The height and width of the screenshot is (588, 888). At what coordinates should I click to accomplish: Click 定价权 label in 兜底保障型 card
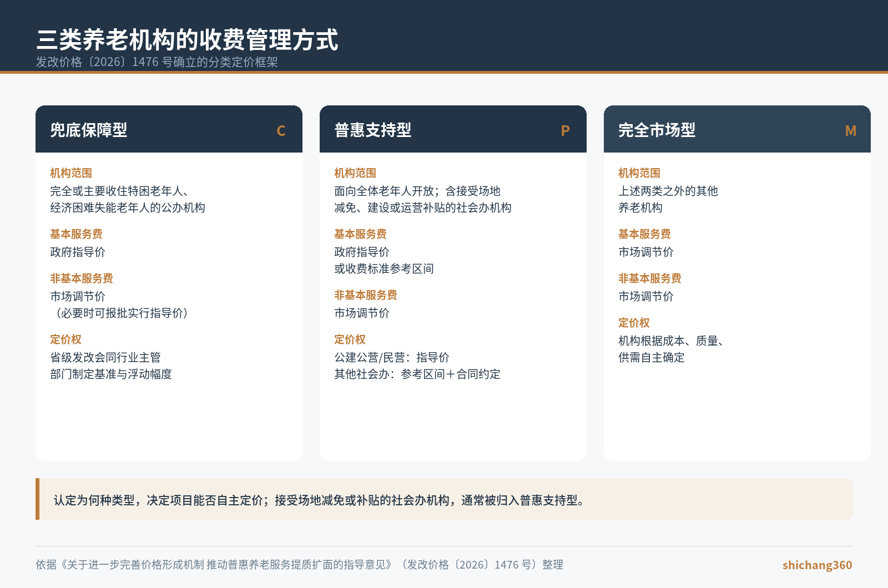tap(65, 339)
